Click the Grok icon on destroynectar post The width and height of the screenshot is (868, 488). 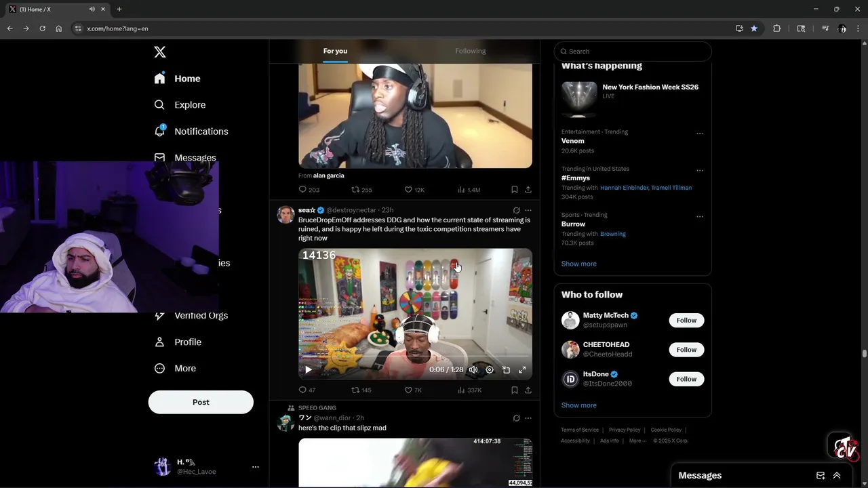[x=516, y=210]
